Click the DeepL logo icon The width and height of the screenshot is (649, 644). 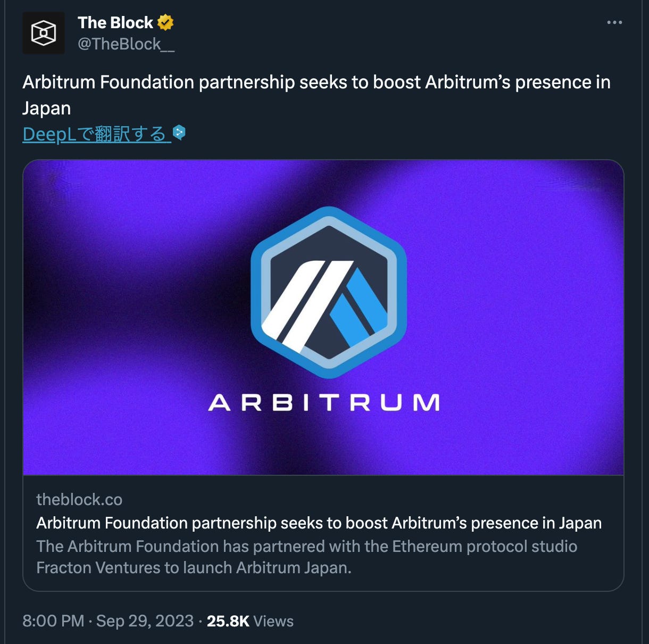point(179,133)
